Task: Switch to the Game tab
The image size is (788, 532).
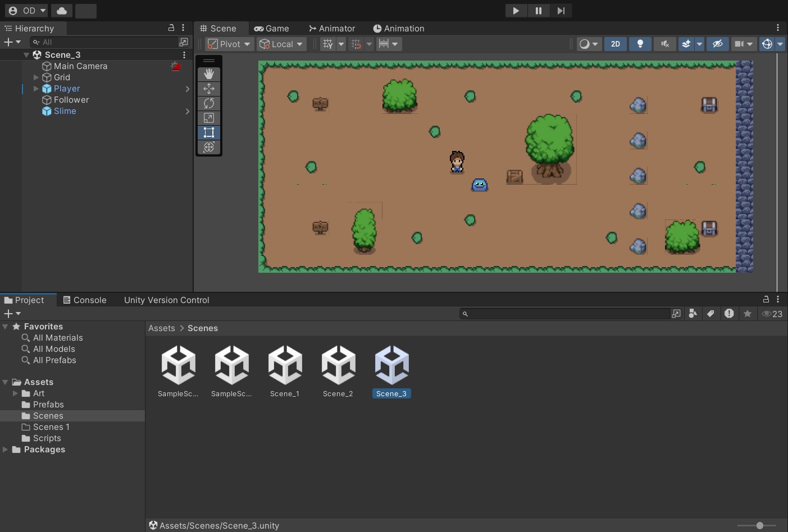Action: point(272,29)
